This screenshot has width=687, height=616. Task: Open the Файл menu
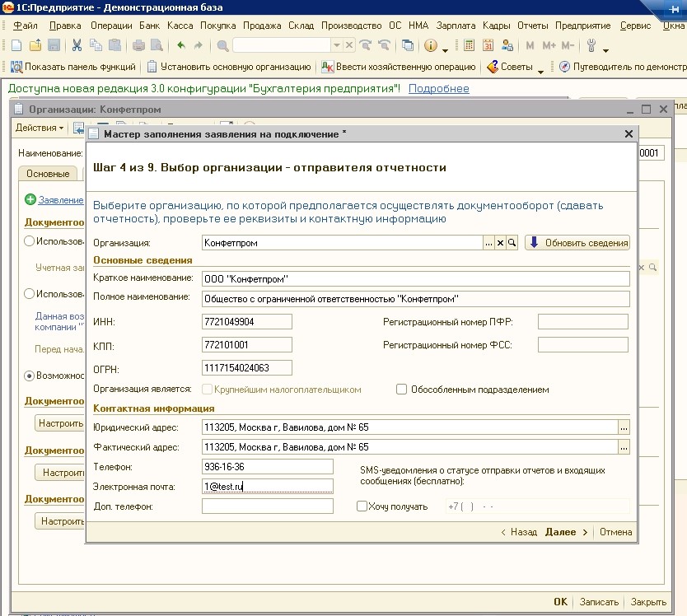tap(25, 26)
